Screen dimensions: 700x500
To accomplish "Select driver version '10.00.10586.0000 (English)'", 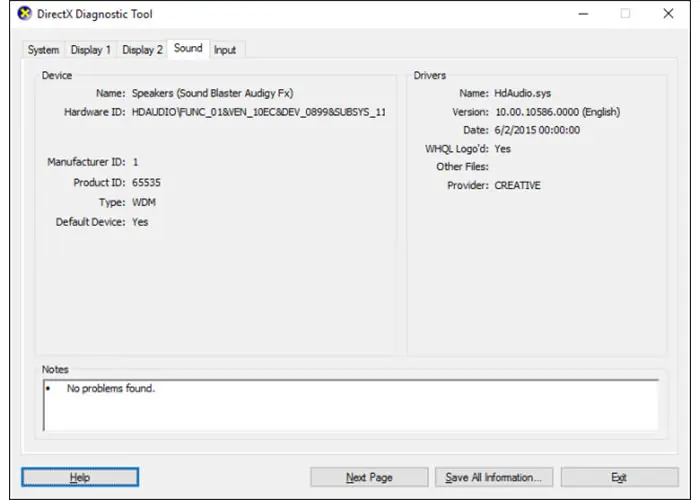I will pos(557,112).
